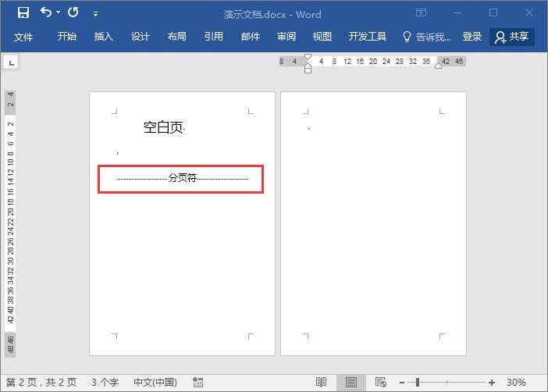This screenshot has height=392, width=548.
Task: Switch to Read Mode view
Action: (x=321, y=382)
